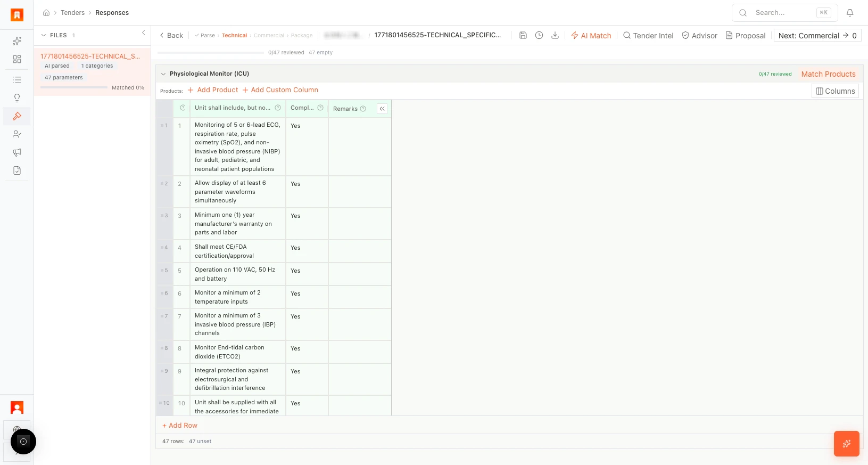
Task: Select 'Operation on 110 VAC, 50 Hz and battery' cell
Action: [237, 274]
